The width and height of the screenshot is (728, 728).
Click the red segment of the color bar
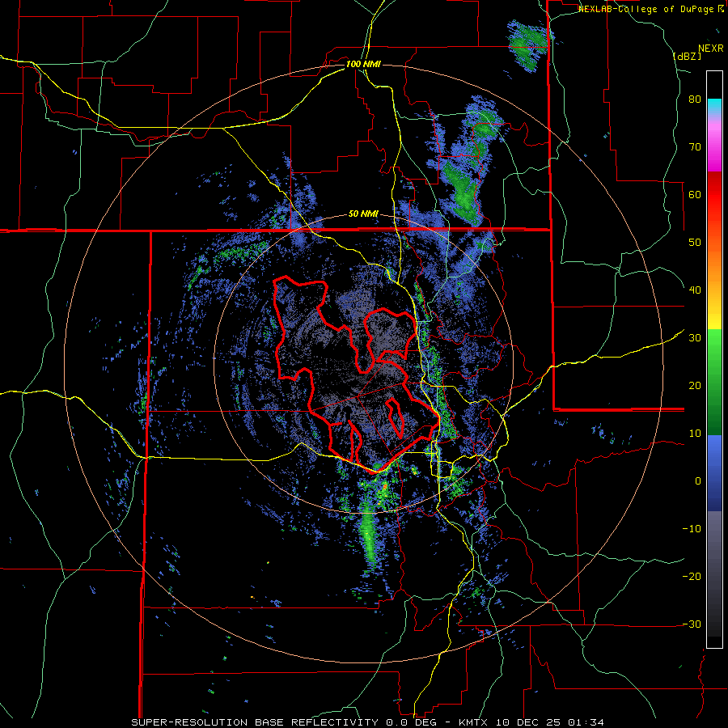(714, 196)
